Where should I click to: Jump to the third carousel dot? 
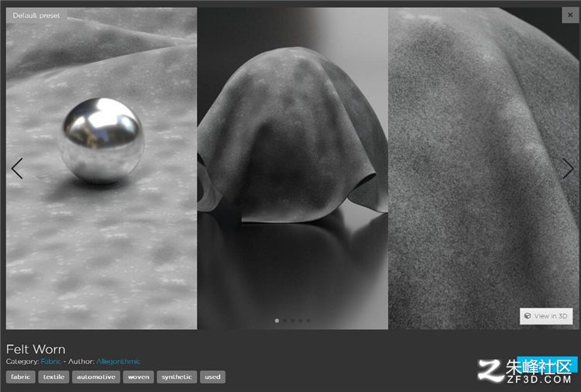pyautogui.click(x=293, y=321)
